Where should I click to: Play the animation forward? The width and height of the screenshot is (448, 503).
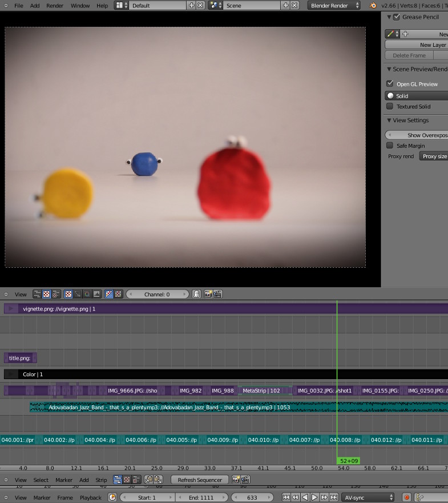(x=314, y=497)
